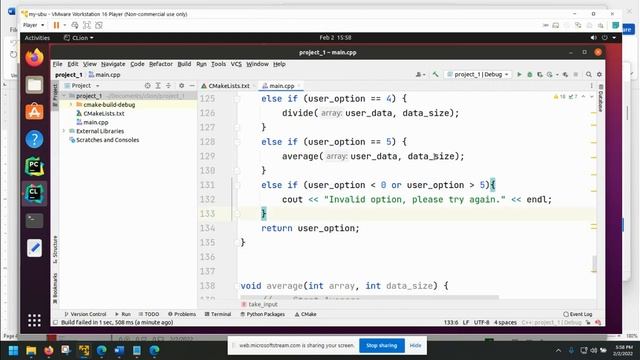
Task: Click the Run with Coverage icon
Action: click(540, 75)
